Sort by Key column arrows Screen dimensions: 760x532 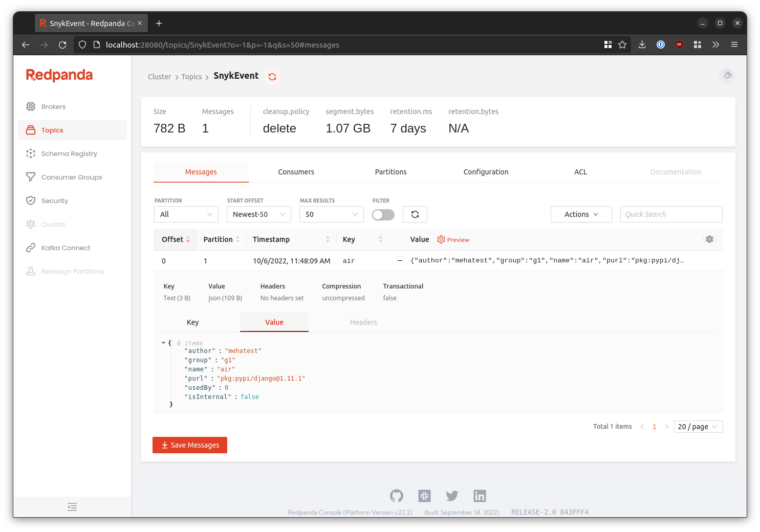pyautogui.click(x=380, y=239)
